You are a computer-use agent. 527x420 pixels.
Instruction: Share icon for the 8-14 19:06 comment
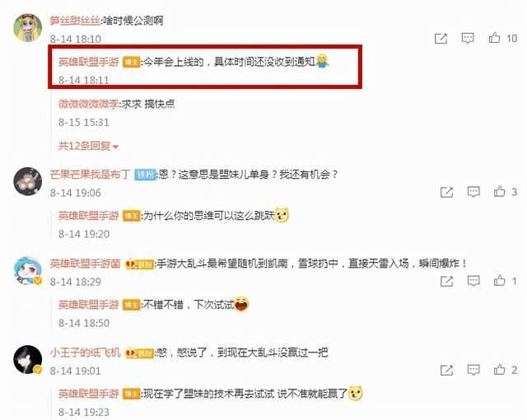(446, 192)
